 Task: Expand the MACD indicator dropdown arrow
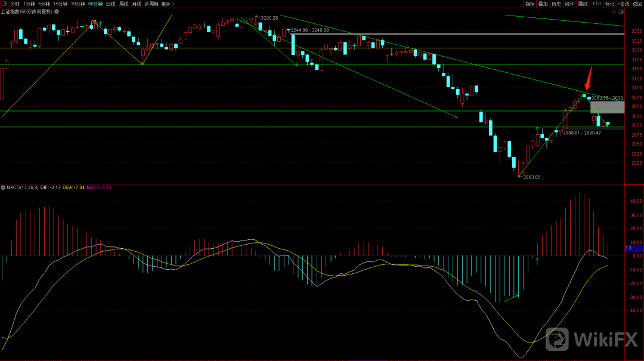3,187
